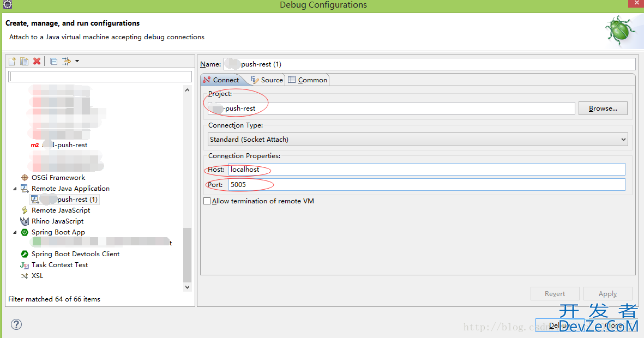Select Remote Java Application tree item
The height and width of the screenshot is (338, 644).
pos(71,189)
